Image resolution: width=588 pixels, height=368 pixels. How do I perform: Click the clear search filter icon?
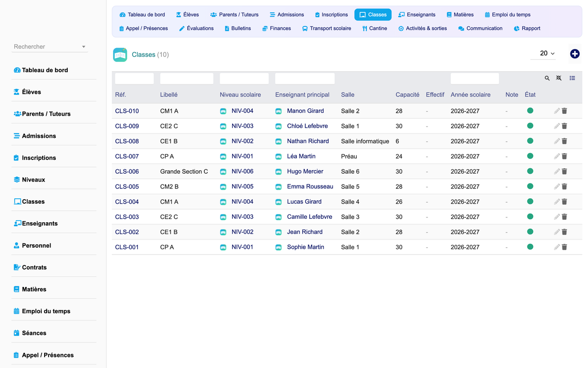point(559,78)
